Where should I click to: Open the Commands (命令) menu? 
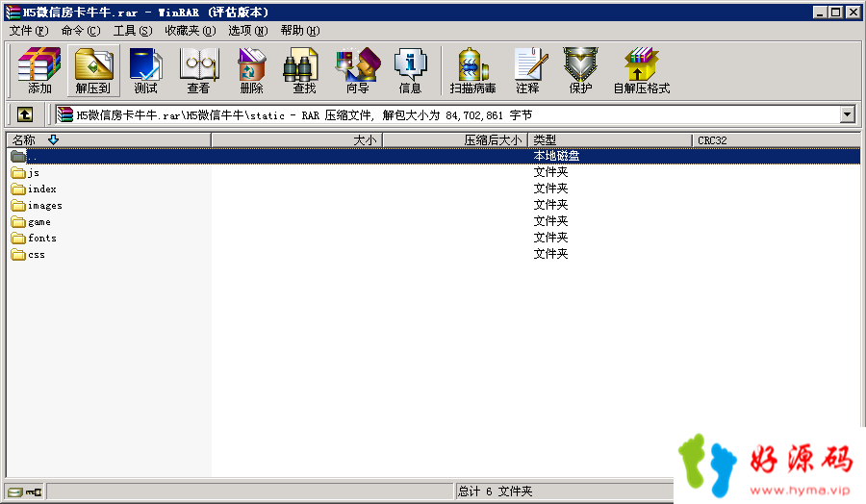[81, 31]
